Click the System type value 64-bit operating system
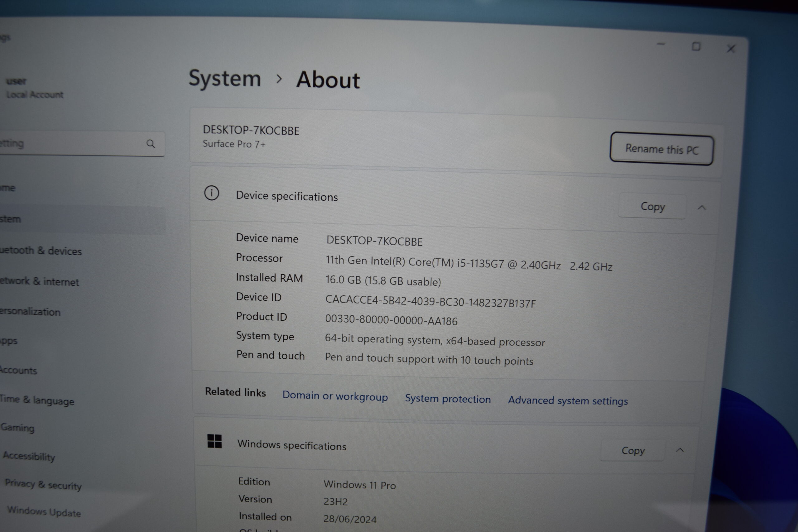The width and height of the screenshot is (798, 532). pos(435,340)
